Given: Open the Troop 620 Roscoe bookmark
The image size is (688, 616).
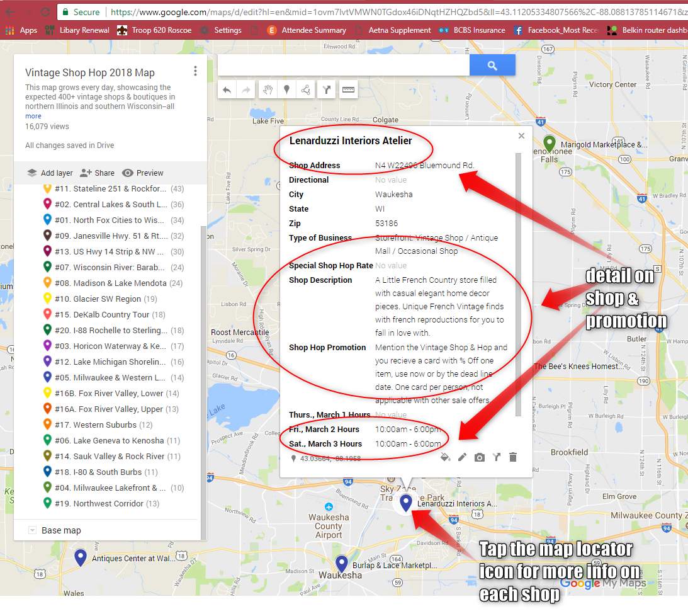Looking at the screenshot, I should (x=154, y=30).
